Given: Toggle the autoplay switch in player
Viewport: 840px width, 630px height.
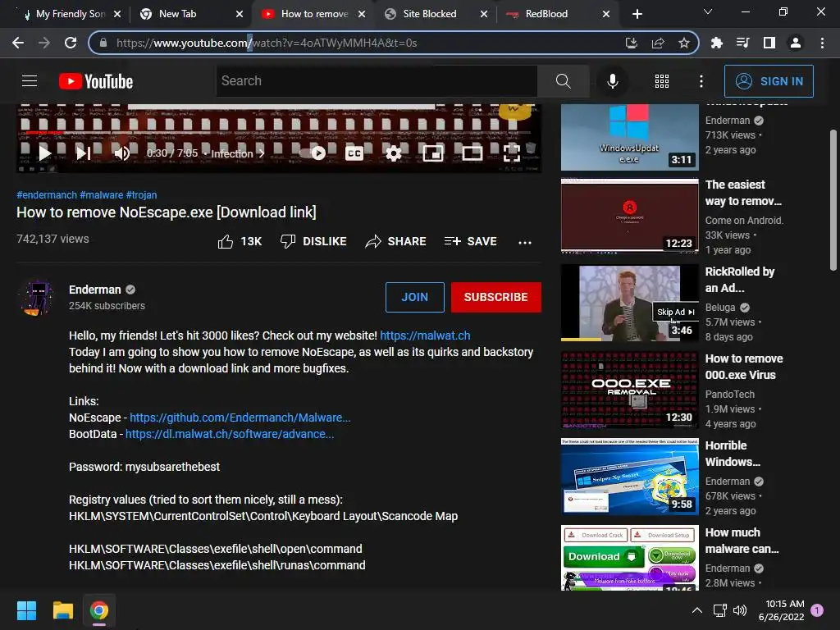Looking at the screenshot, I should 313,153.
